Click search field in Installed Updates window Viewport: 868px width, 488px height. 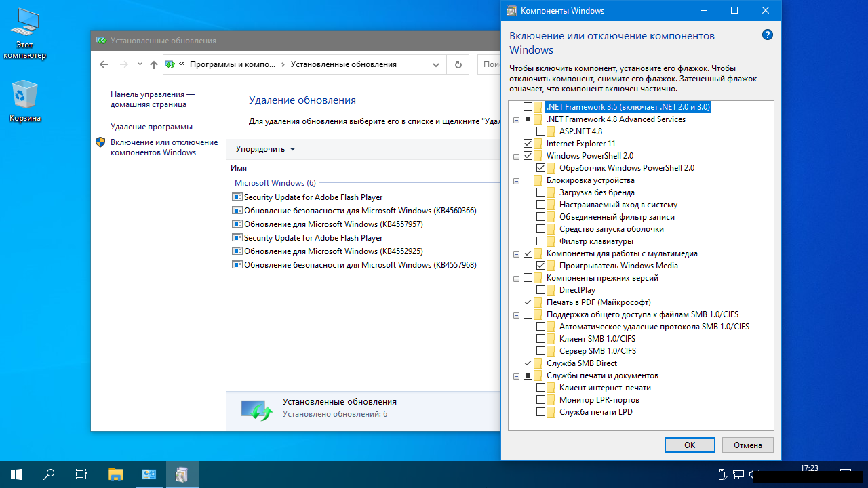coord(489,64)
